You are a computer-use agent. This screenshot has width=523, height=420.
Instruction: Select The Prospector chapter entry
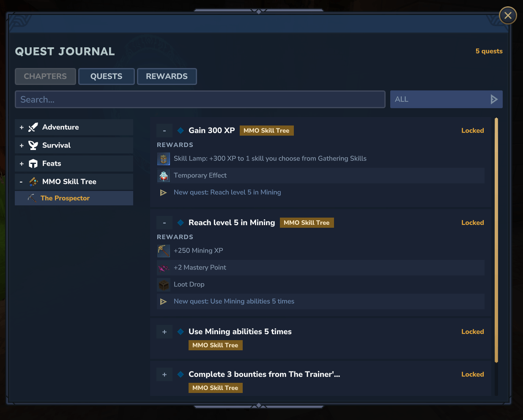(x=74, y=198)
